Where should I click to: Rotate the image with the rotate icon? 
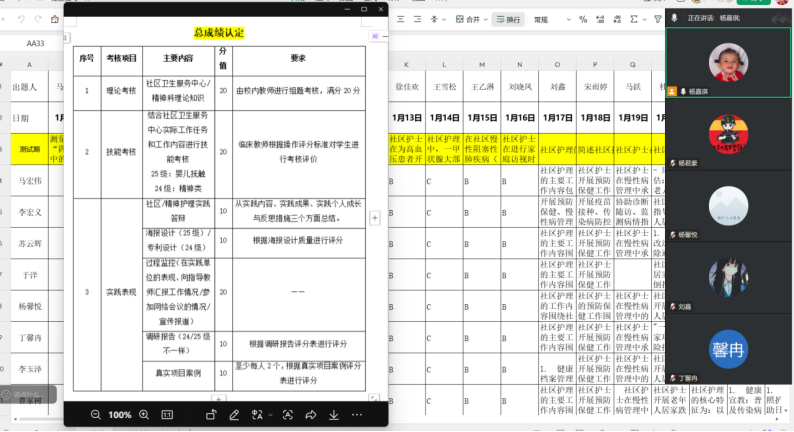[x=212, y=414]
